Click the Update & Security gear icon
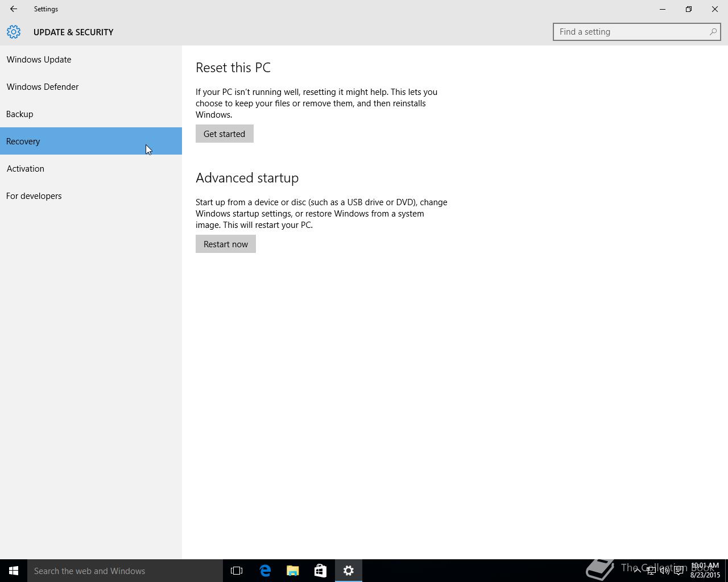The width and height of the screenshot is (728, 582). 14,32
